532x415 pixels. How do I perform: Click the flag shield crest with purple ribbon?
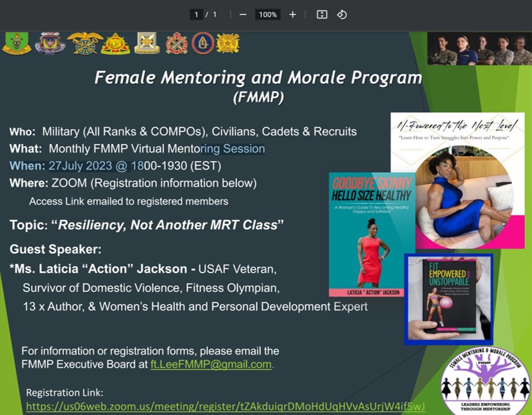pos(50,43)
